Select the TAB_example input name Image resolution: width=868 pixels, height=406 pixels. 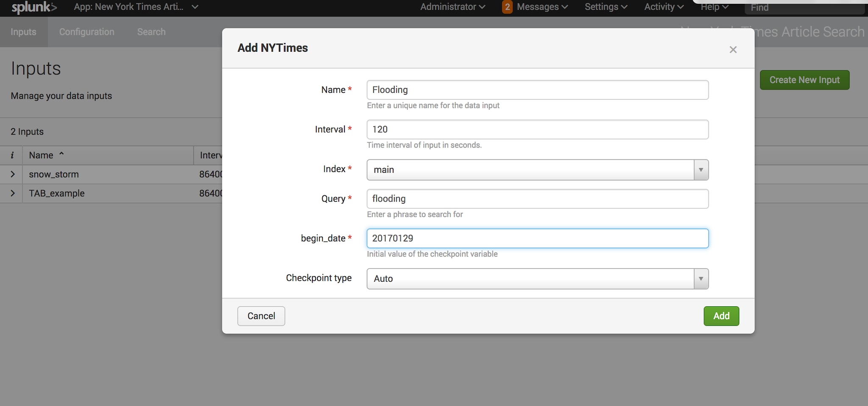[57, 193]
